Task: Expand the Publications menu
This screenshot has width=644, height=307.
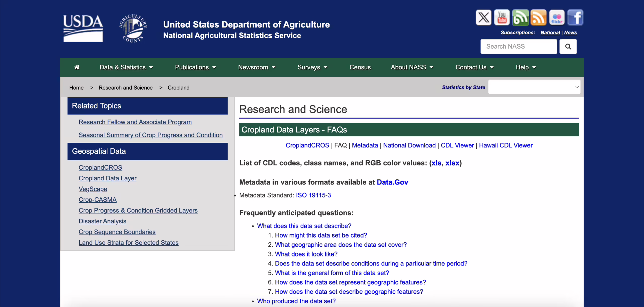Action: click(195, 67)
